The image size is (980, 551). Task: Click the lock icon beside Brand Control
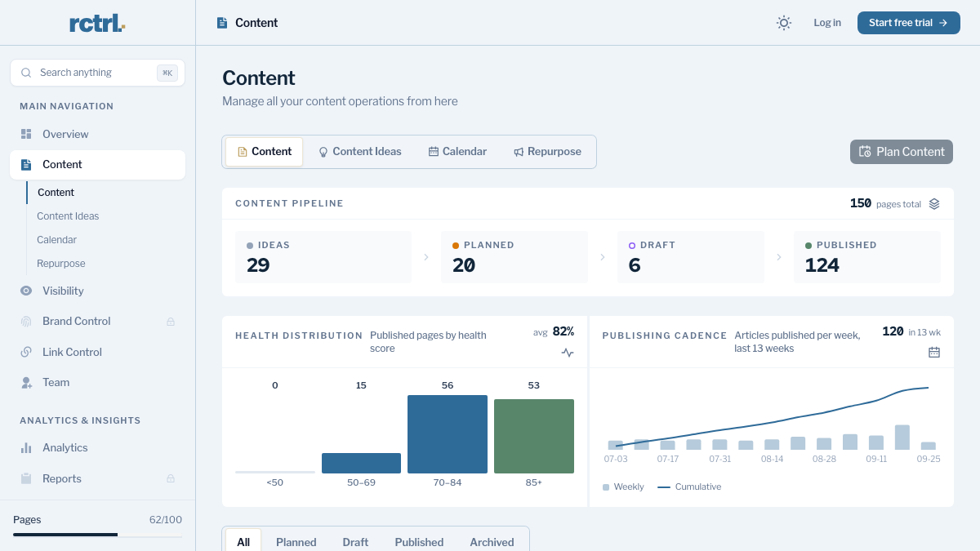(x=171, y=322)
